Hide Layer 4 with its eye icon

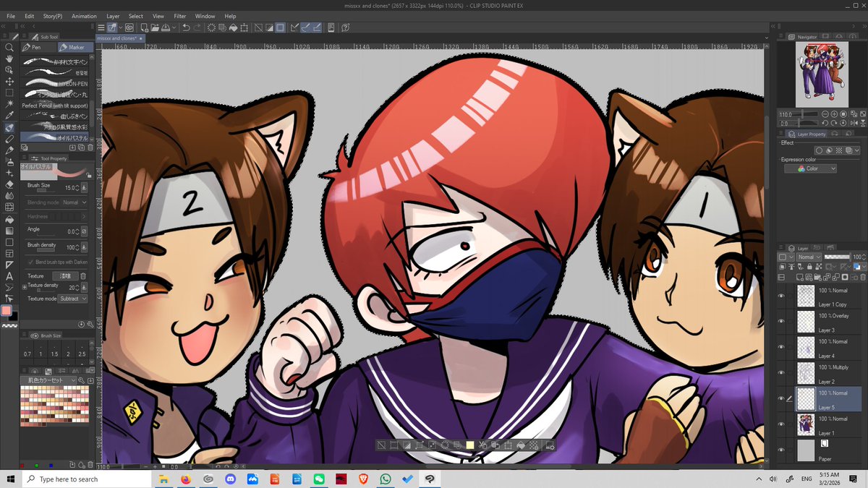781,347
